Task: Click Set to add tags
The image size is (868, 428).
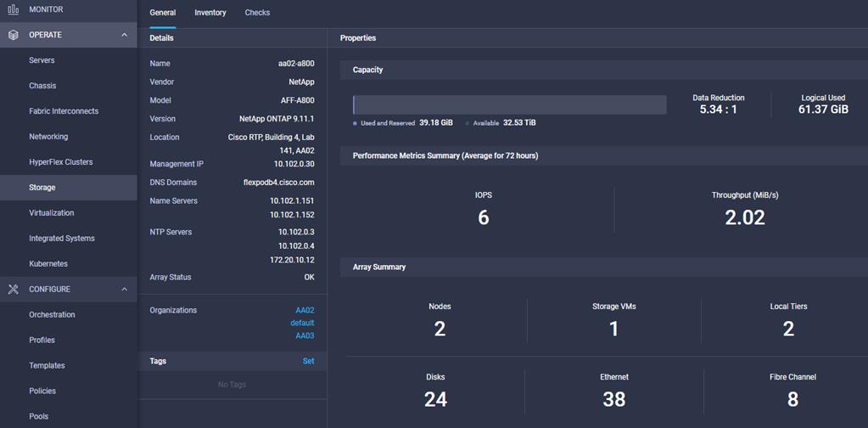Action: (308, 361)
